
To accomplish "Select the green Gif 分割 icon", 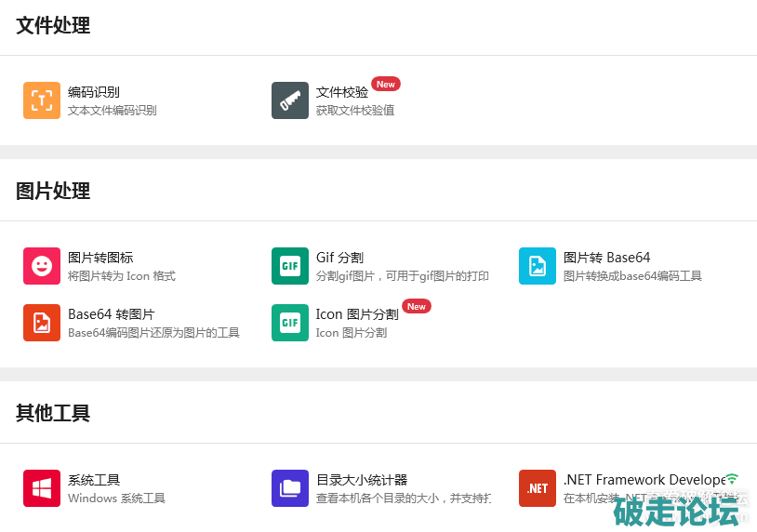I will tap(290, 266).
